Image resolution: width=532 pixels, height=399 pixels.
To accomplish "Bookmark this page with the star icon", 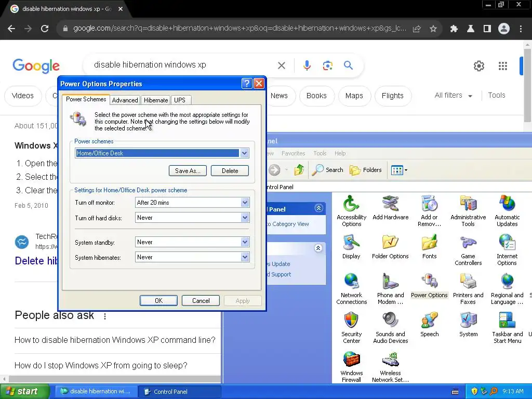I will coord(433,29).
